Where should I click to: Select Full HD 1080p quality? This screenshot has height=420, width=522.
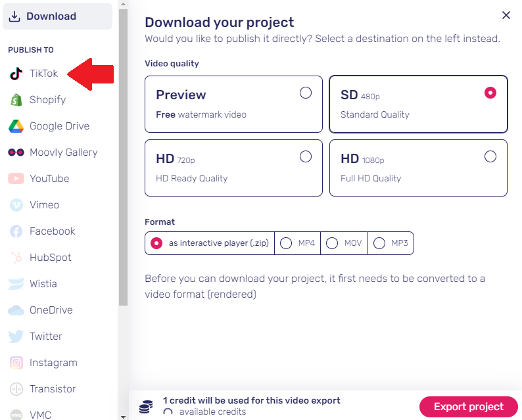(x=419, y=168)
